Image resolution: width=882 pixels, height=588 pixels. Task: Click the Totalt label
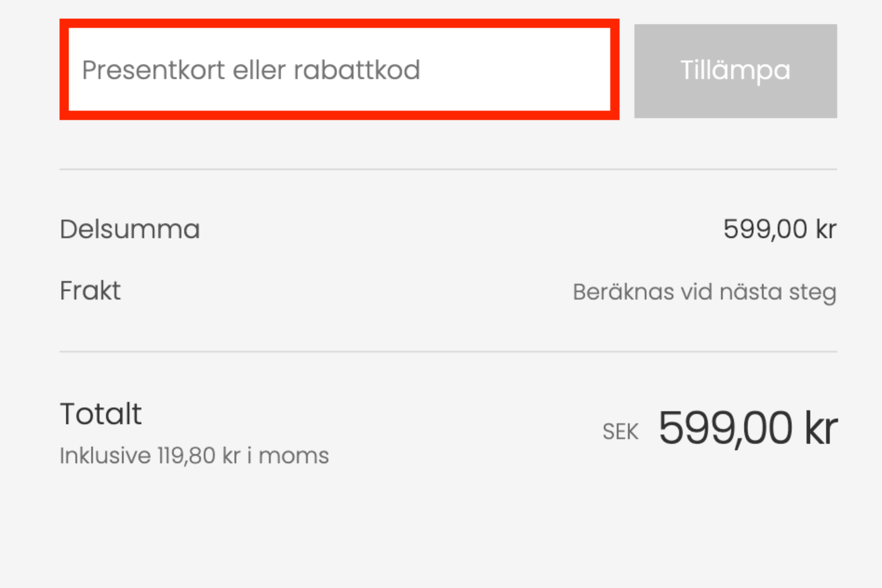[101, 414]
